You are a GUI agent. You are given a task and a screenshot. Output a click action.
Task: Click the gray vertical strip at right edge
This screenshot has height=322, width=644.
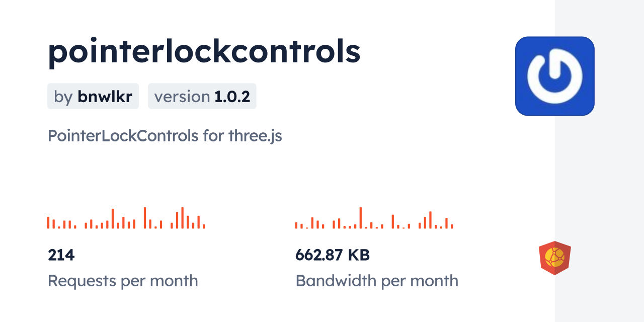tap(599, 161)
